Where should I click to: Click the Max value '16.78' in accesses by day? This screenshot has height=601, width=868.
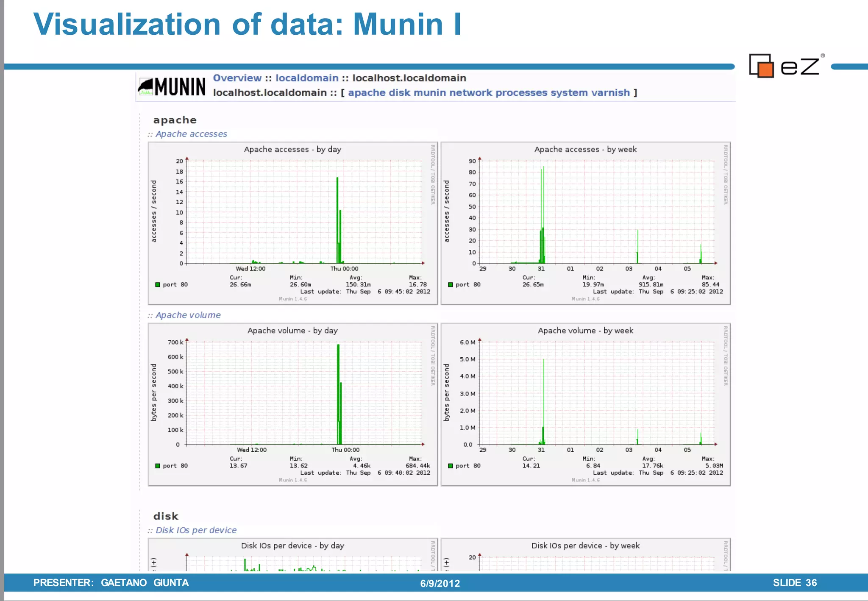click(418, 285)
